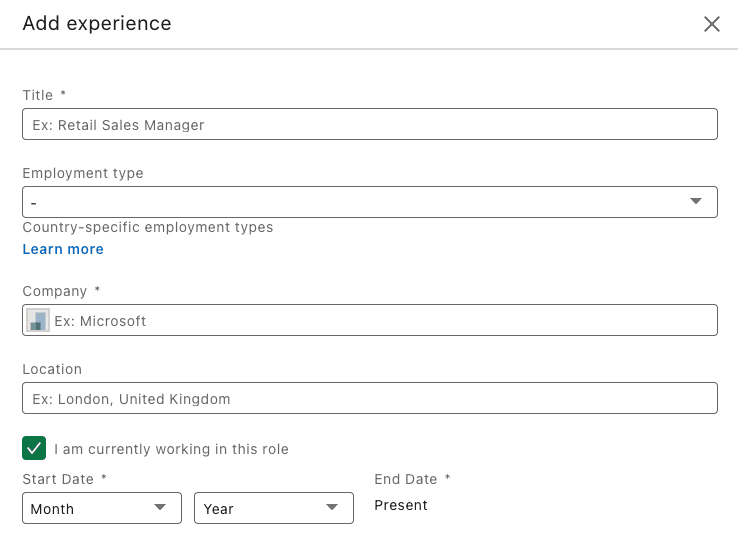This screenshot has height=544, width=738.
Task: Click the Country-specific employment types text
Action: tap(148, 227)
